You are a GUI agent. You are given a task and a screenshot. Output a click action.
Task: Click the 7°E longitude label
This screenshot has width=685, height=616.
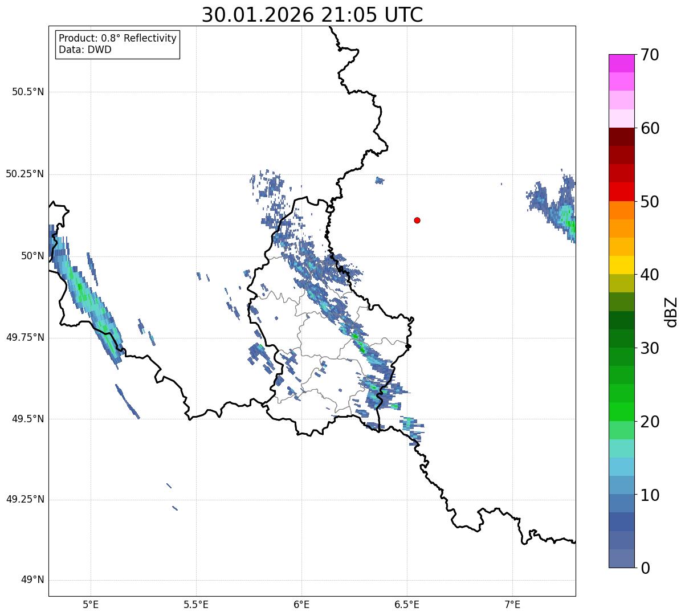pyautogui.click(x=512, y=605)
